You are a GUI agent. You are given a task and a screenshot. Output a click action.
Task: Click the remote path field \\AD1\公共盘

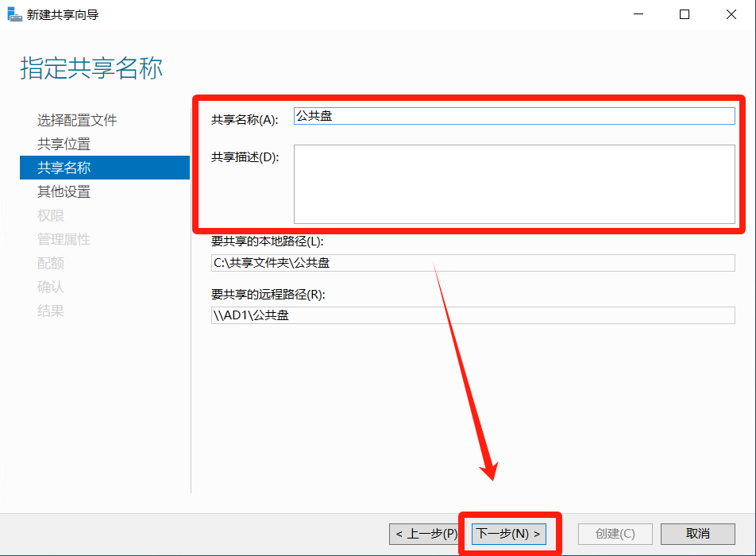point(472,315)
